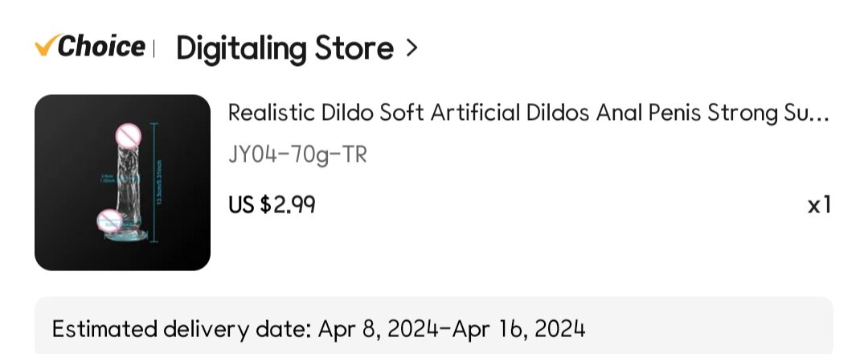This screenshot has height=354, width=868.
Task: Tap the x1 quantity indicator
Action: pyautogui.click(x=819, y=205)
